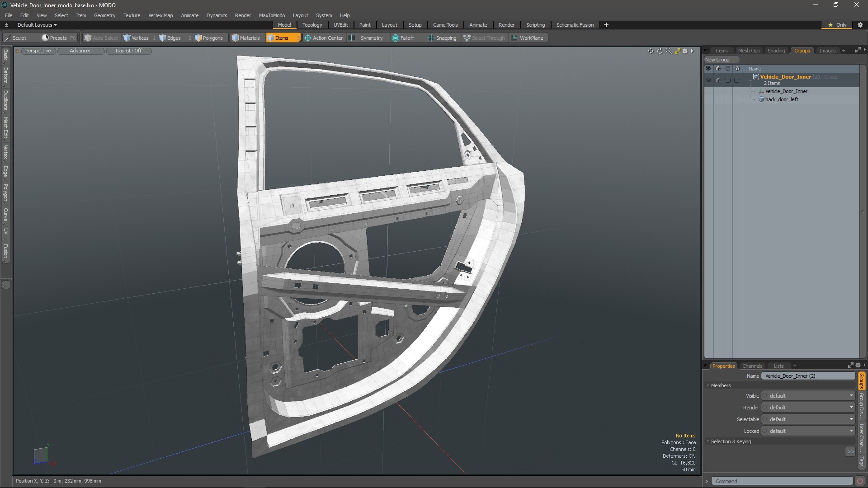
Task: Collapse the Members section
Action: coord(708,385)
